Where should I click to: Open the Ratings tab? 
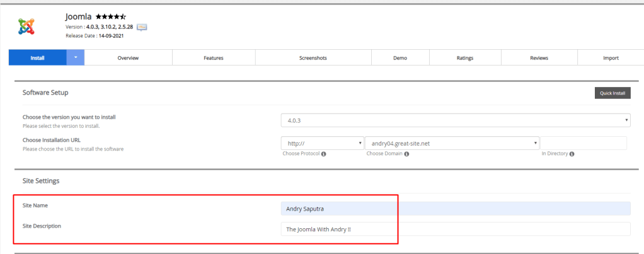465,58
